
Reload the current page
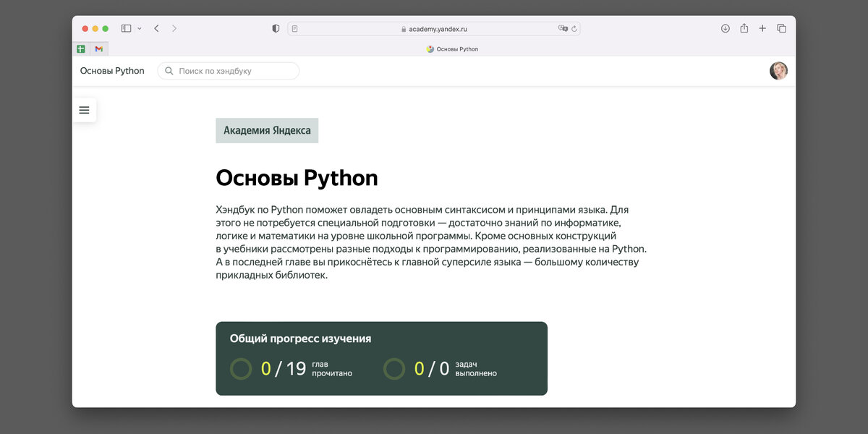coord(574,29)
